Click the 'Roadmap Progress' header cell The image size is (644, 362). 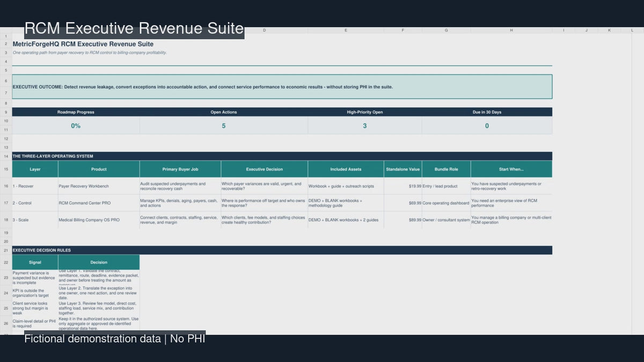tap(76, 112)
